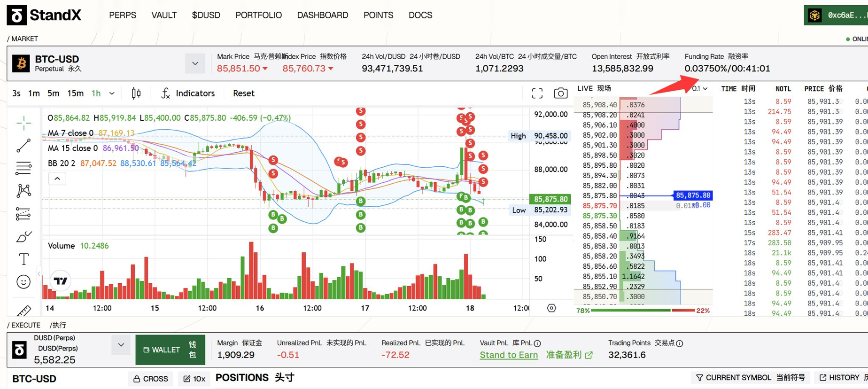This screenshot has width=868, height=389.
Task: Click the green WALLET button
Action: [x=170, y=350]
